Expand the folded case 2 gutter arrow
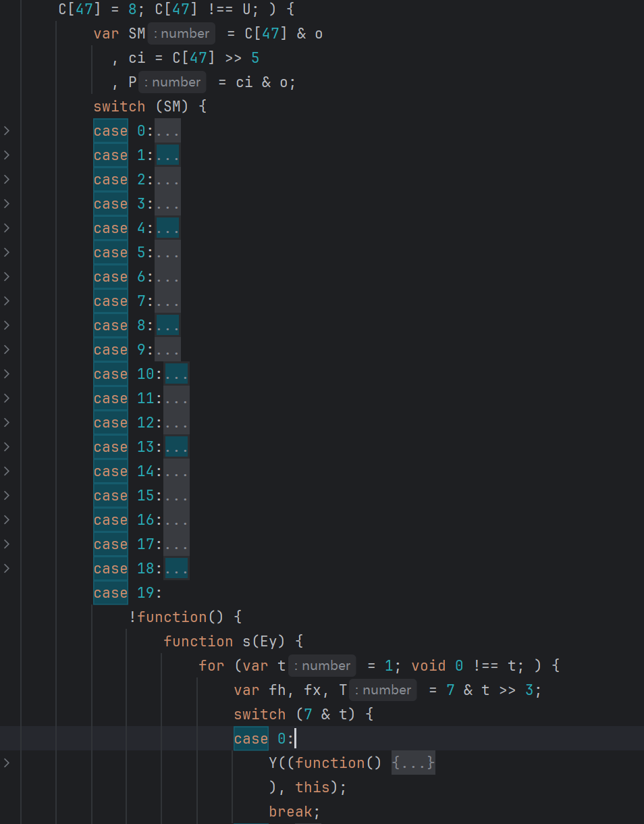The width and height of the screenshot is (644, 824). pos(6,180)
